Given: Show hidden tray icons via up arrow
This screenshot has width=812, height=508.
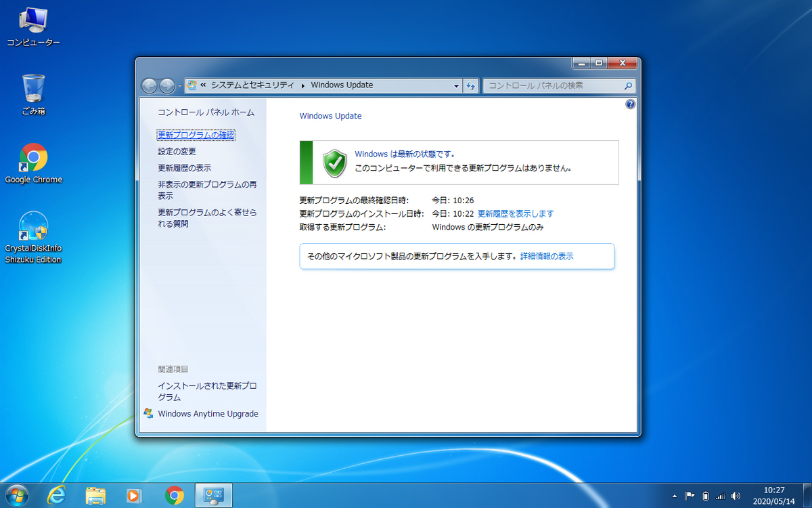Looking at the screenshot, I should [675, 495].
